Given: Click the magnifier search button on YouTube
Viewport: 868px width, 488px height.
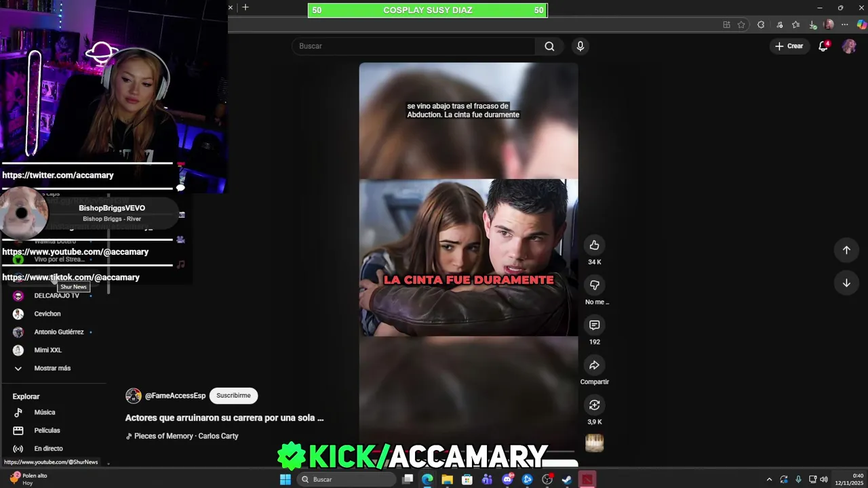Looking at the screenshot, I should pos(549,46).
